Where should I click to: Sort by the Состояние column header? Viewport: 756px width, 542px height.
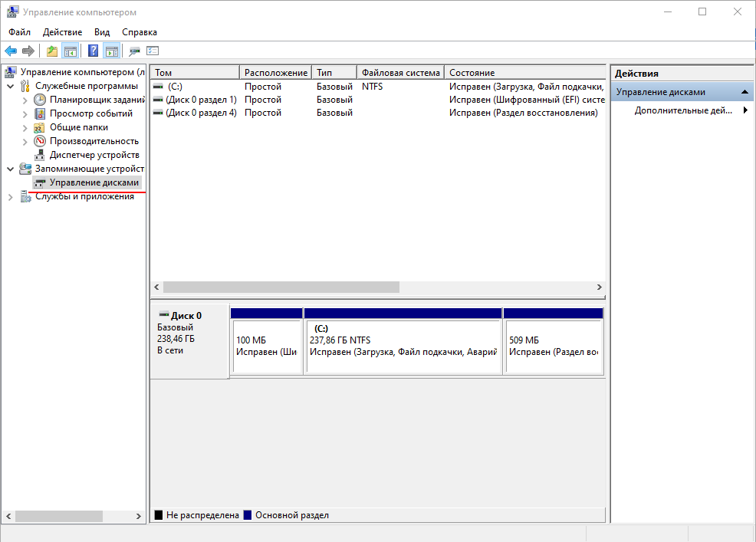(x=524, y=72)
